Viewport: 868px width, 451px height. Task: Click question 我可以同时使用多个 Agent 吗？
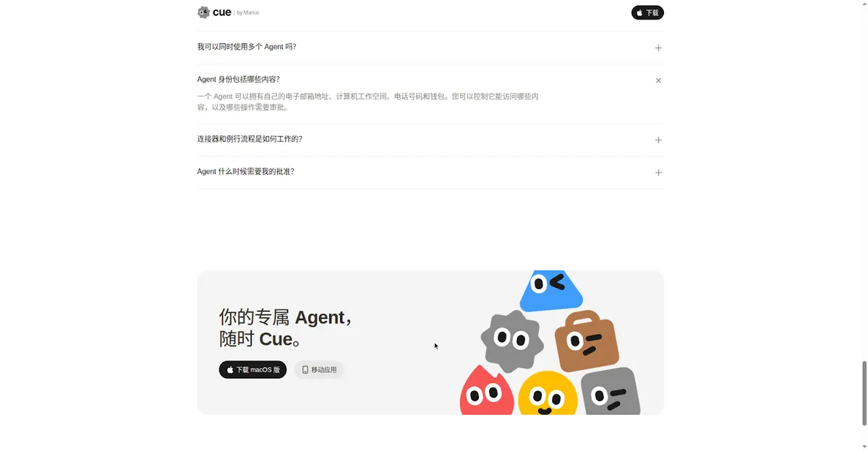247,47
